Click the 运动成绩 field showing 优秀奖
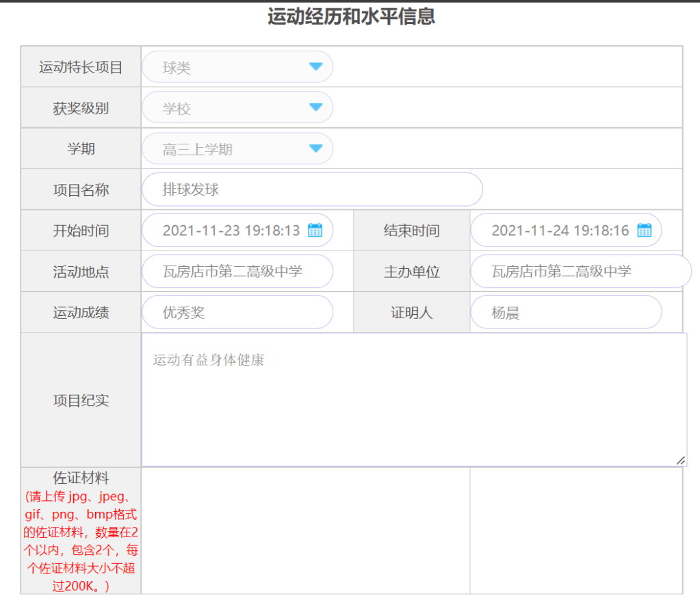This screenshot has width=700, height=607. click(x=237, y=313)
